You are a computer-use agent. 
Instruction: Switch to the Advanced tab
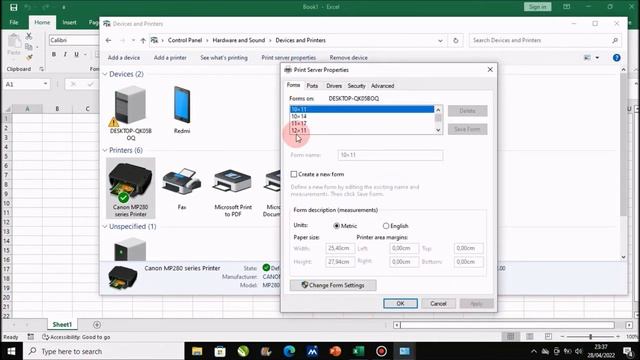[x=382, y=86]
